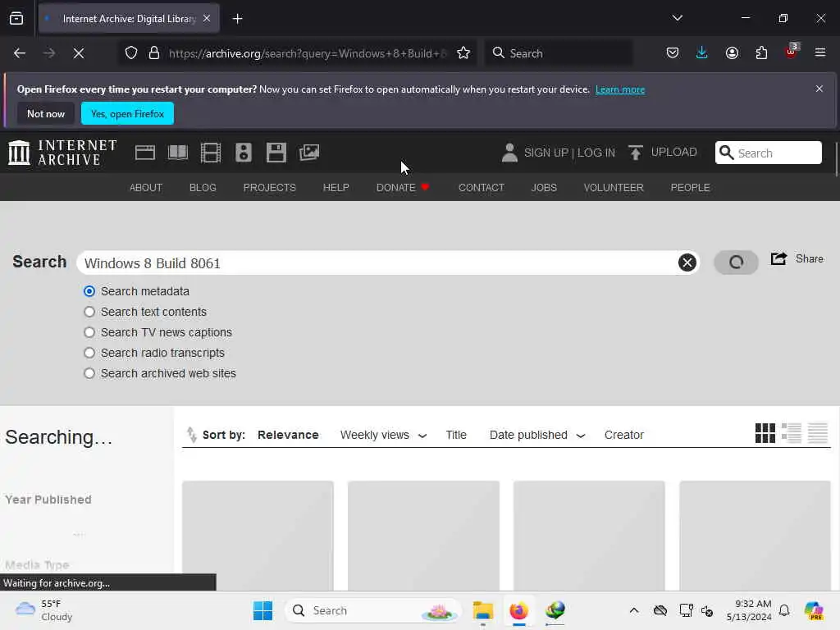Open the Video film-strip icon
Viewport: 840px width, 630px height.
(211, 153)
